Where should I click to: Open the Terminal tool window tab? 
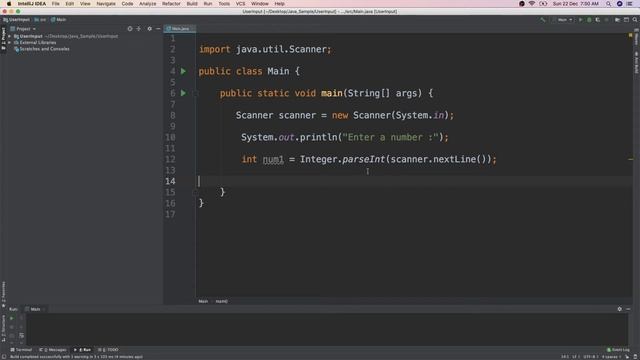coord(21,350)
